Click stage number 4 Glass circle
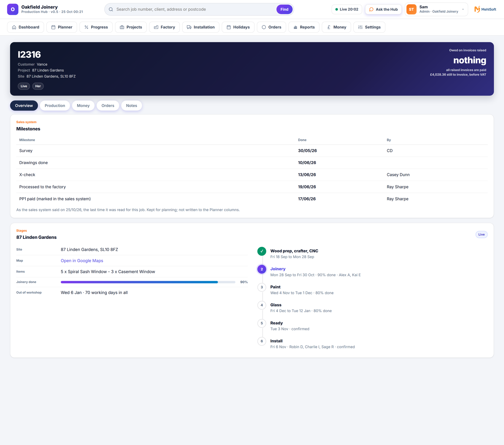Screen dimensions: 504x445 pyautogui.click(x=262, y=305)
